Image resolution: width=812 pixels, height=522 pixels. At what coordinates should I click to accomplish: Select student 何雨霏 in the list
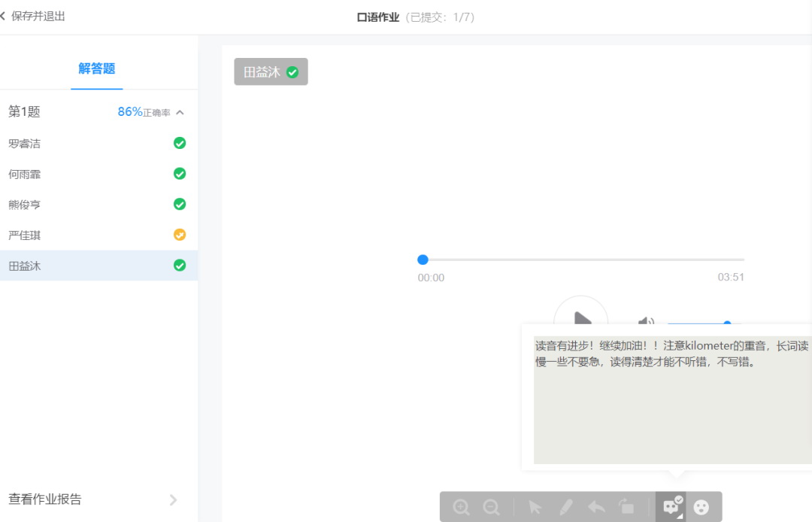click(x=25, y=174)
